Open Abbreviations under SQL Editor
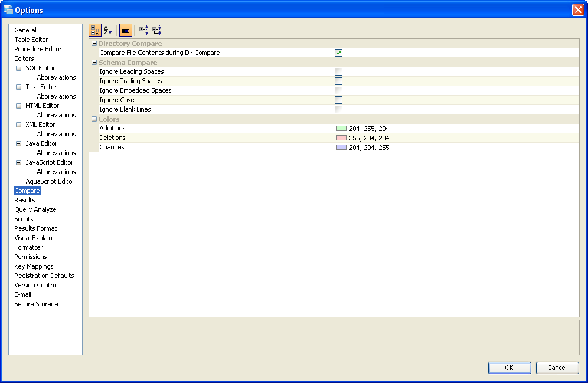The image size is (588, 383). (x=56, y=77)
